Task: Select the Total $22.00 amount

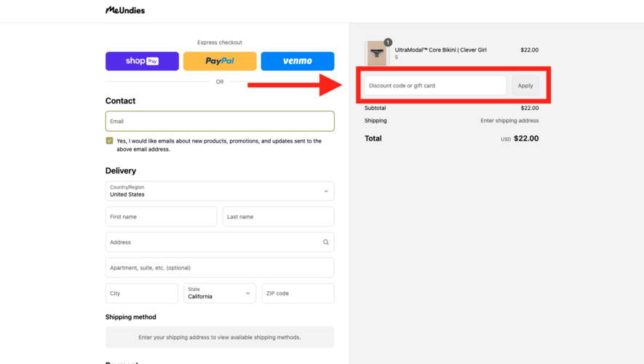Action: [x=526, y=138]
